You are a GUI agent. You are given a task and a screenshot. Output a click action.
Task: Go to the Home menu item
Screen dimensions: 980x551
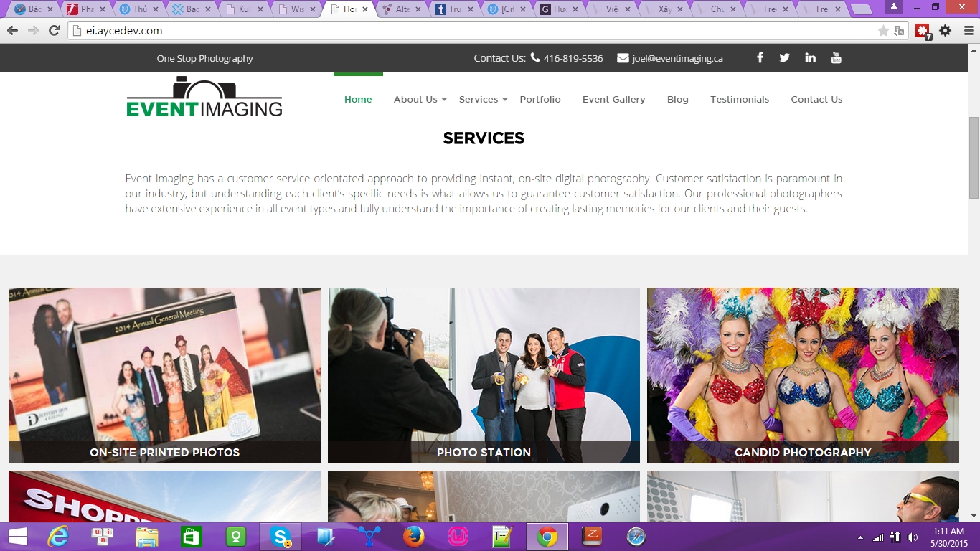click(358, 99)
